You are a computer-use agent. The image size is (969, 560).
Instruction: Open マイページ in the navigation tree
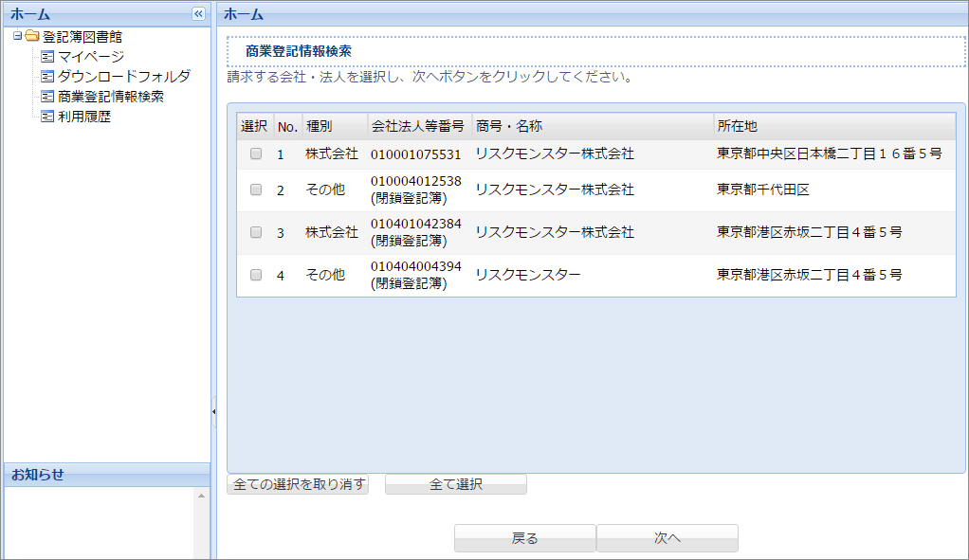point(91,57)
